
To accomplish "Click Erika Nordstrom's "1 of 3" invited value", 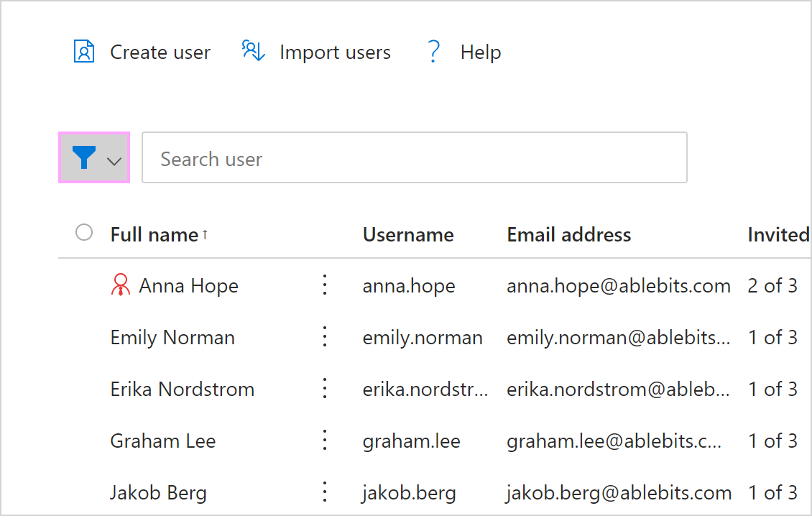I will point(772,389).
